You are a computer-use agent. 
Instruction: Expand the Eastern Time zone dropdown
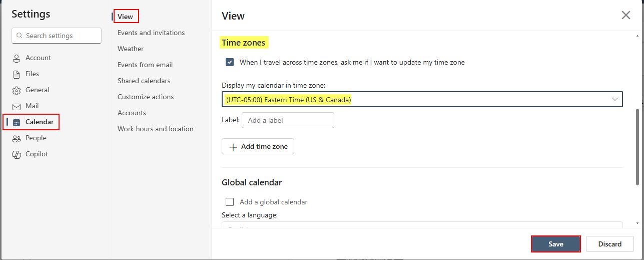click(x=422, y=99)
